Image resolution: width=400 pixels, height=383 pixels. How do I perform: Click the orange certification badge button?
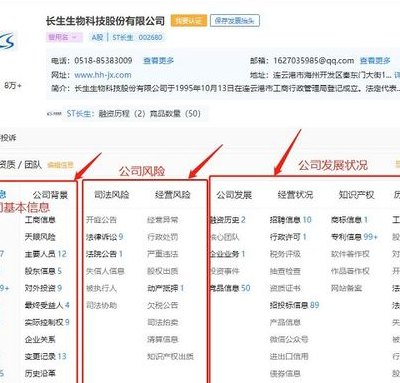189,21
